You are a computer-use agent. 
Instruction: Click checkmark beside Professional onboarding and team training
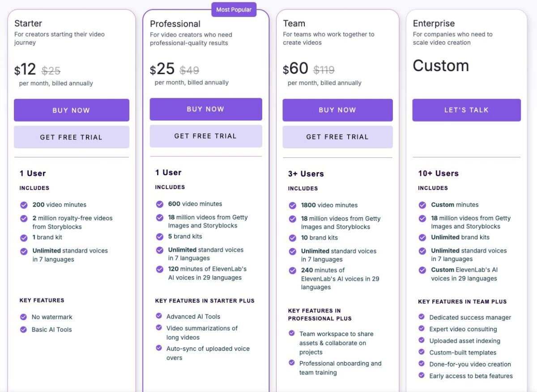[292, 363]
